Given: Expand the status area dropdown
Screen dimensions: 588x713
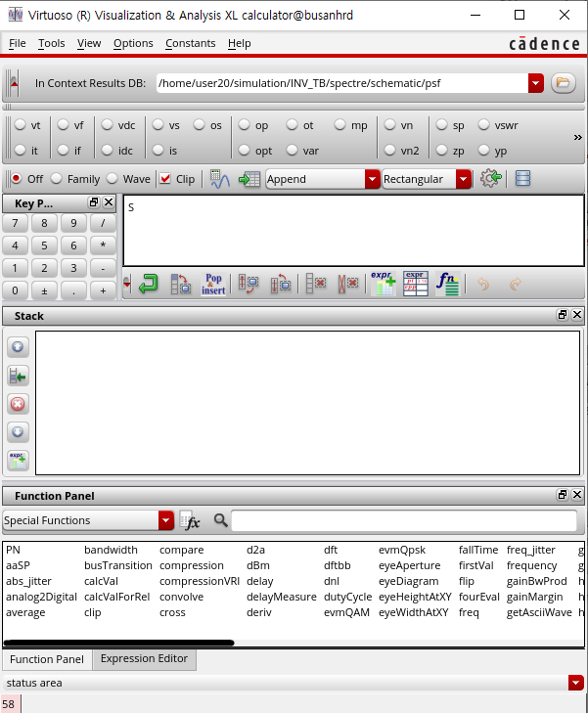Looking at the screenshot, I should pyautogui.click(x=575, y=683).
